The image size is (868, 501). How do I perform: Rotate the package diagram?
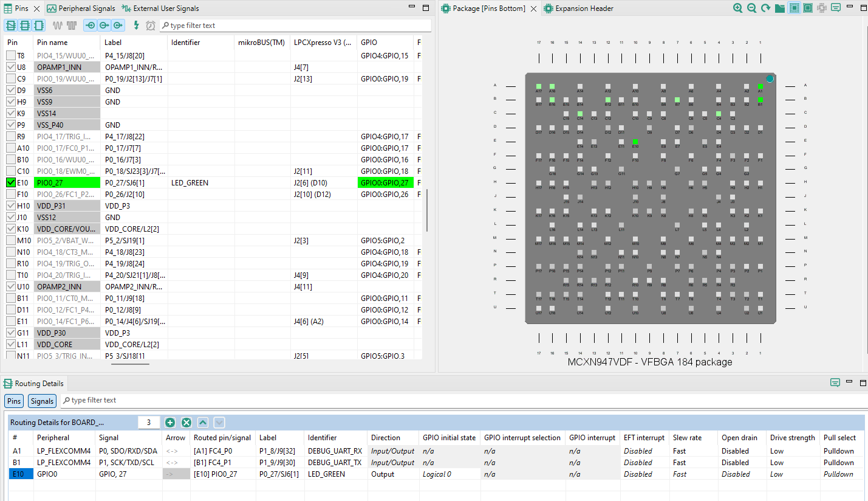point(765,8)
